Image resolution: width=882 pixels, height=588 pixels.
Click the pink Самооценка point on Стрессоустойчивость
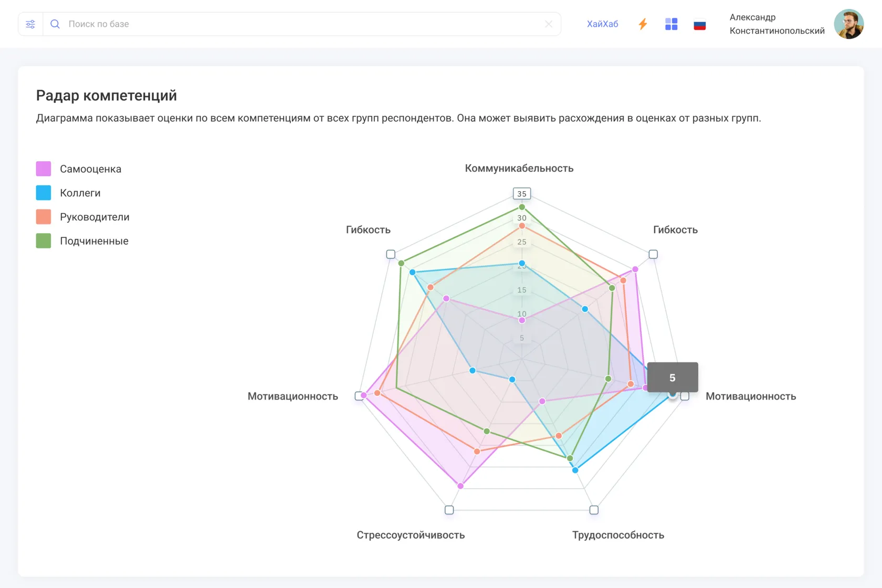point(460,486)
